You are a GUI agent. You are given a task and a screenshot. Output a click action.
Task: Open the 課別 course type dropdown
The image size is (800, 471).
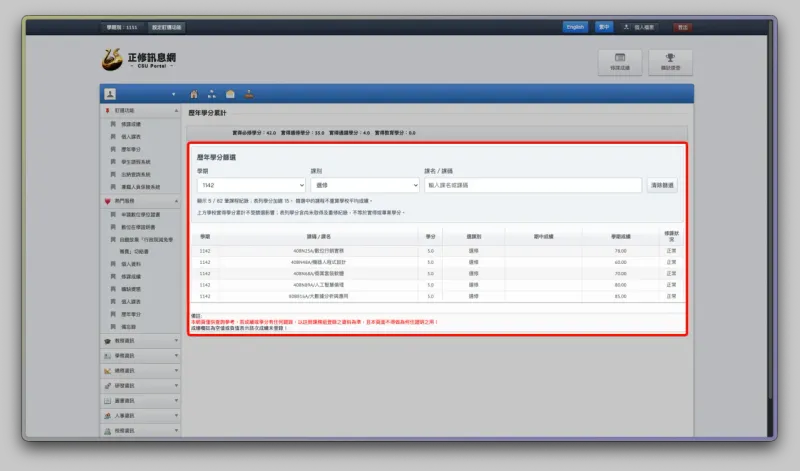point(365,185)
